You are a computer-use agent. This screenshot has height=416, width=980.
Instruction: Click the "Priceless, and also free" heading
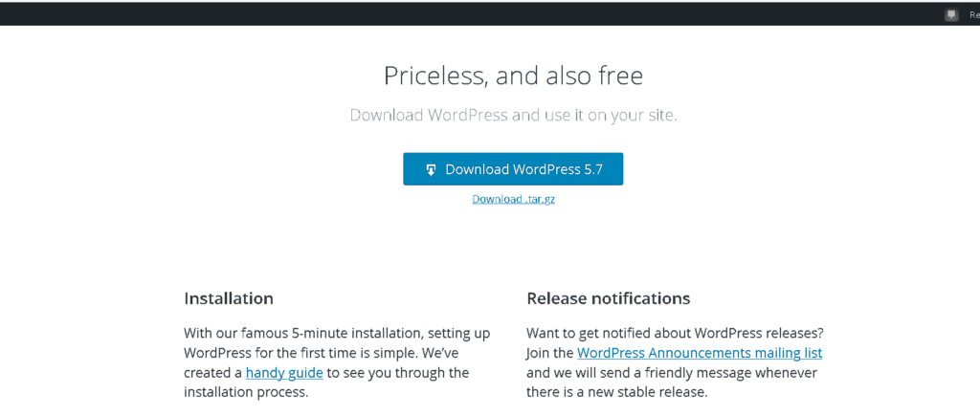coord(513,76)
